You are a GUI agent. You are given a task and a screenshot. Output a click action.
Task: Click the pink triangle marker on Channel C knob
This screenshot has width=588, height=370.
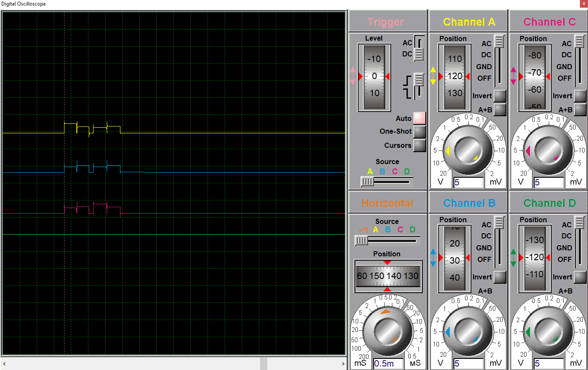528,151
